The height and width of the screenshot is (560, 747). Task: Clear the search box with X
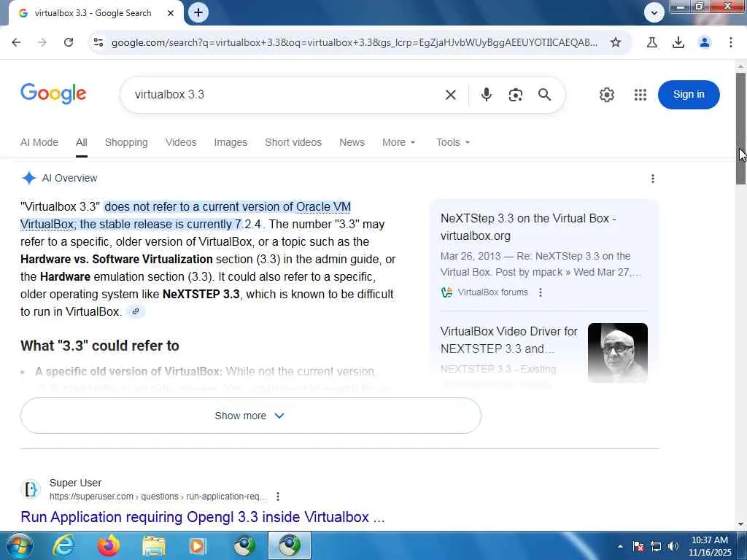[451, 95]
